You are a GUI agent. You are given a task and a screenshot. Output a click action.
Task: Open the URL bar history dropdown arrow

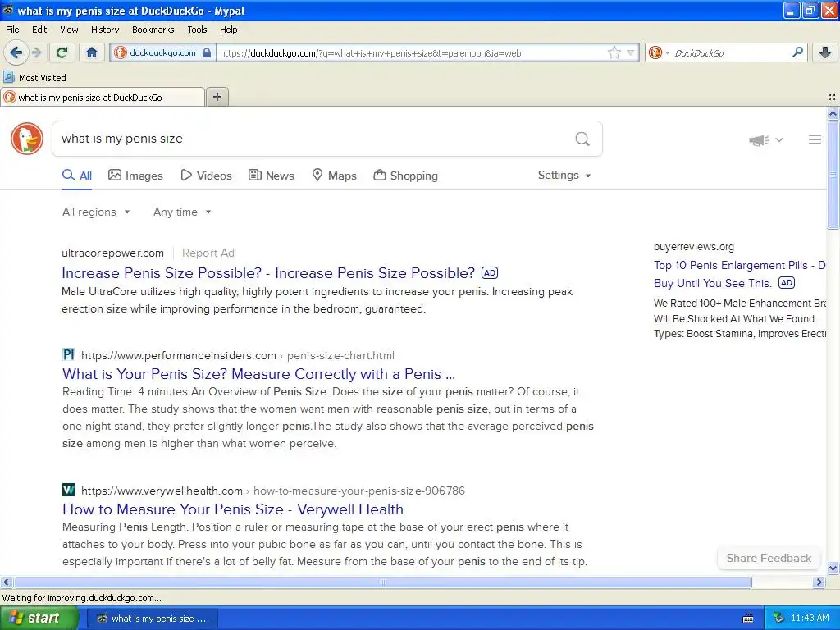(x=631, y=52)
